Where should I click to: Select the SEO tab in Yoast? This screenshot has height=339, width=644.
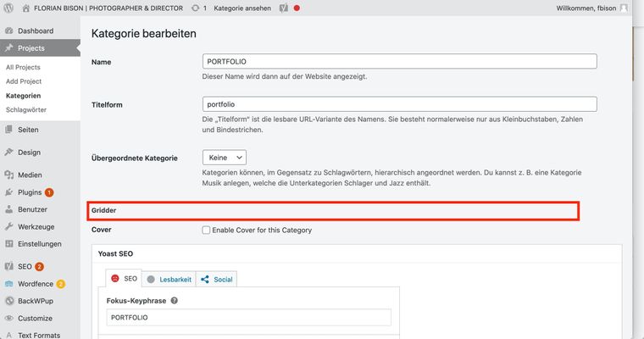coord(124,278)
